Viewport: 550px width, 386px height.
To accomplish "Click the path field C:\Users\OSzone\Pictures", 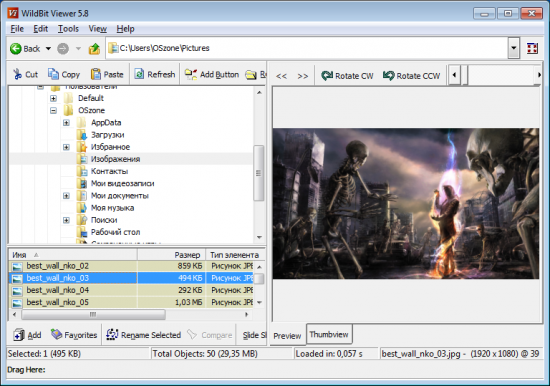I will coord(308,48).
